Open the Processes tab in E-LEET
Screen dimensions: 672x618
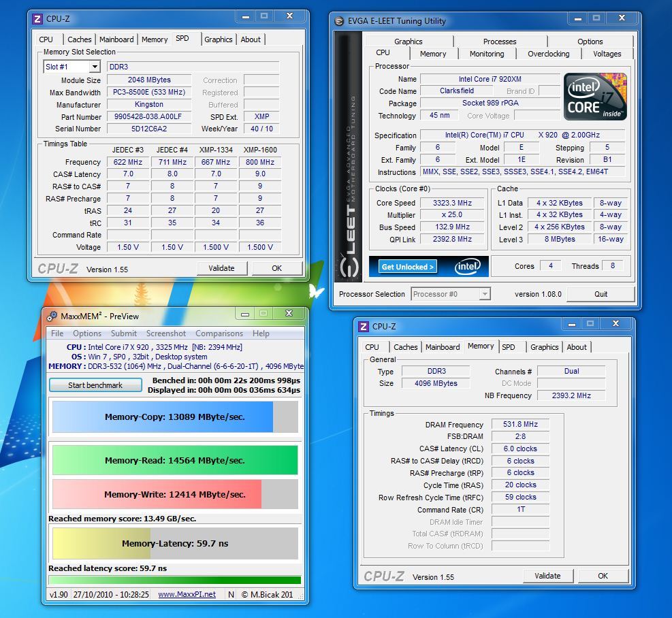pos(500,42)
